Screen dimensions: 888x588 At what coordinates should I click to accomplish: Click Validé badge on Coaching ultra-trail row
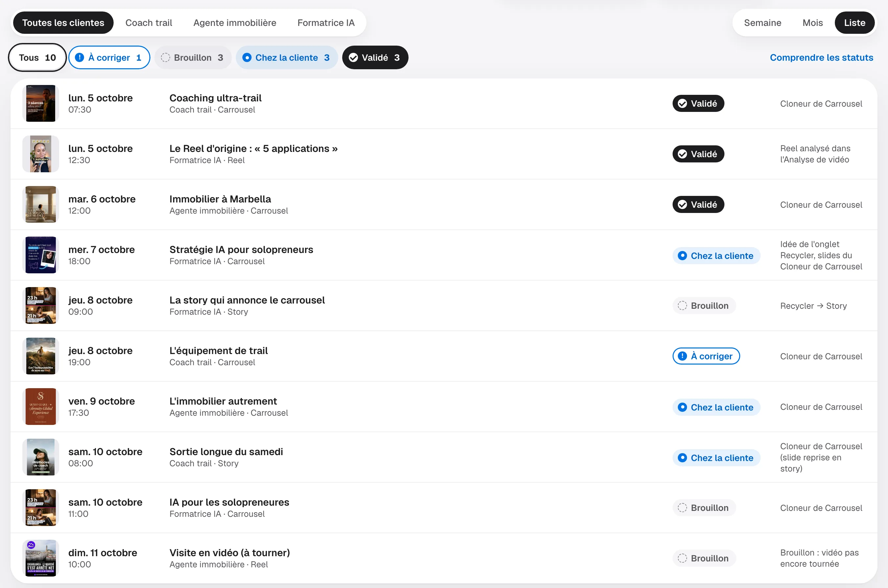[698, 103]
